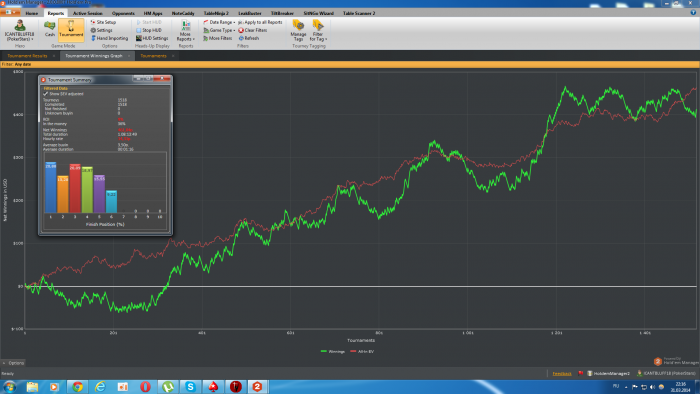Click the orange 2nd place finish bar
Screen dimensions: 700x394
63,194
